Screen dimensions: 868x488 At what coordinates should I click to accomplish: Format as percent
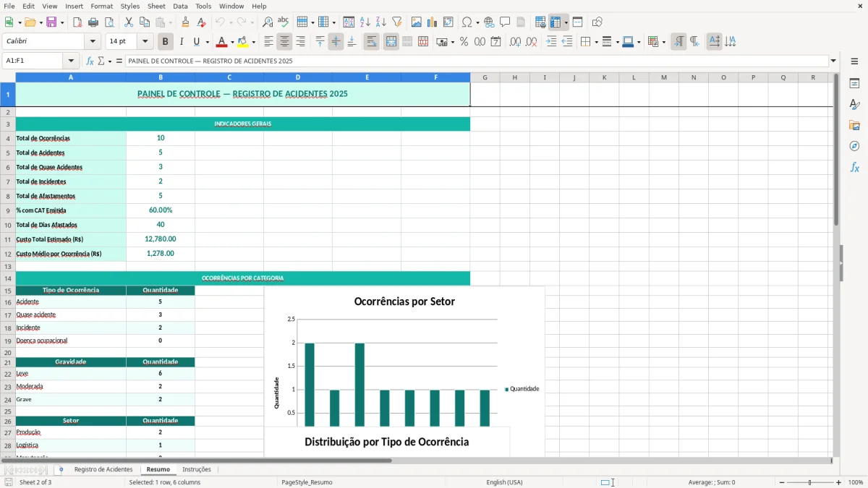(464, 42)
